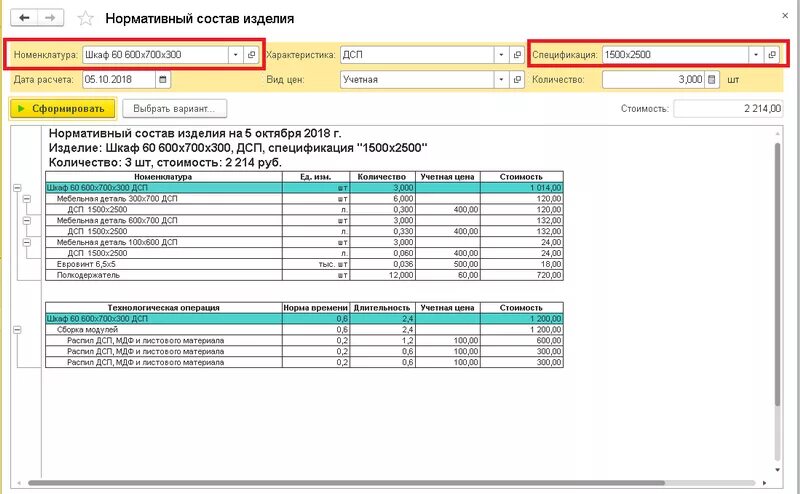Expand the Характеристика dropdown
Viewport: 800px width, 494px height.
(x=501, y=55)
